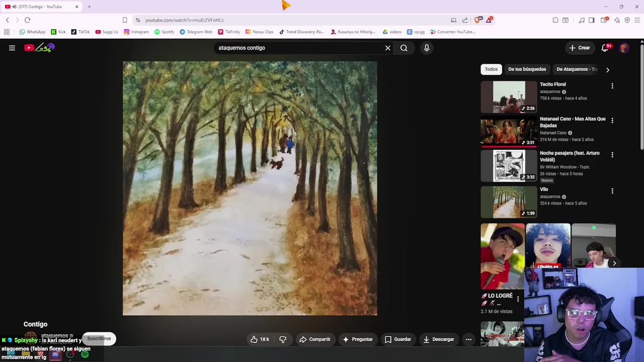This screenshot has width=644, height=362.
Task: Select the 'De tus búsquedas' chip
Action: 527,69
